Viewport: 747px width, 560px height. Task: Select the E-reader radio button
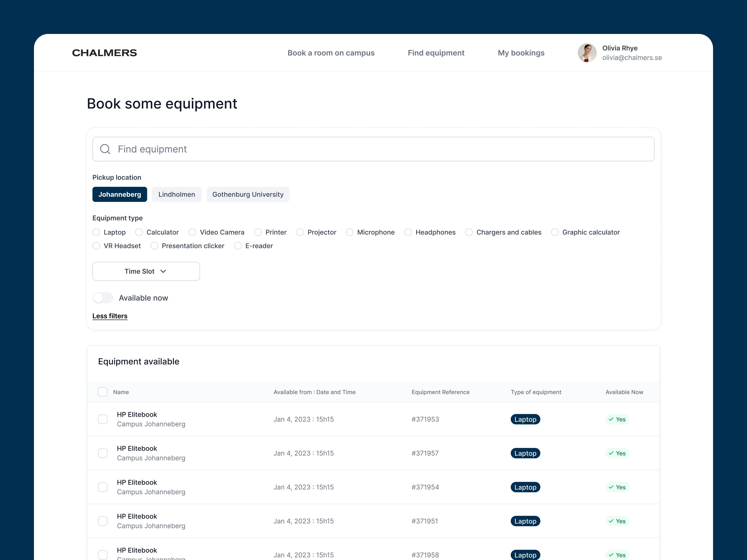[x=238, y=246]
